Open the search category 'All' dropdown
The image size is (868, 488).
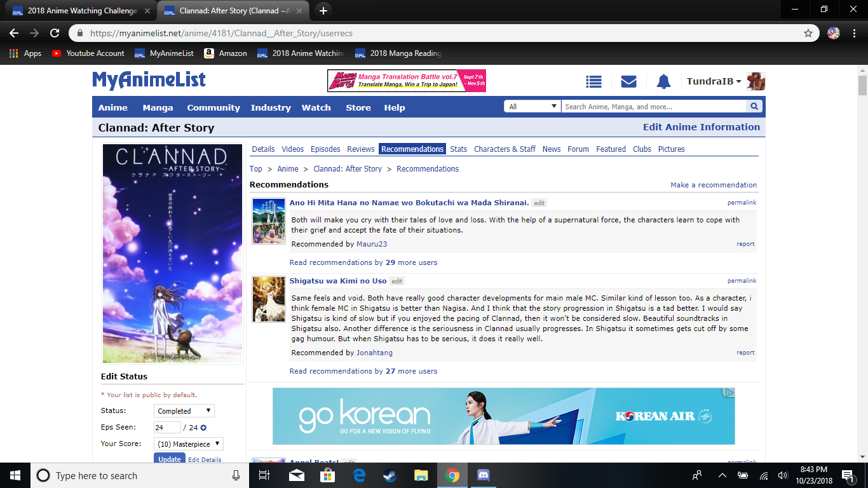[x=533, y=107]
